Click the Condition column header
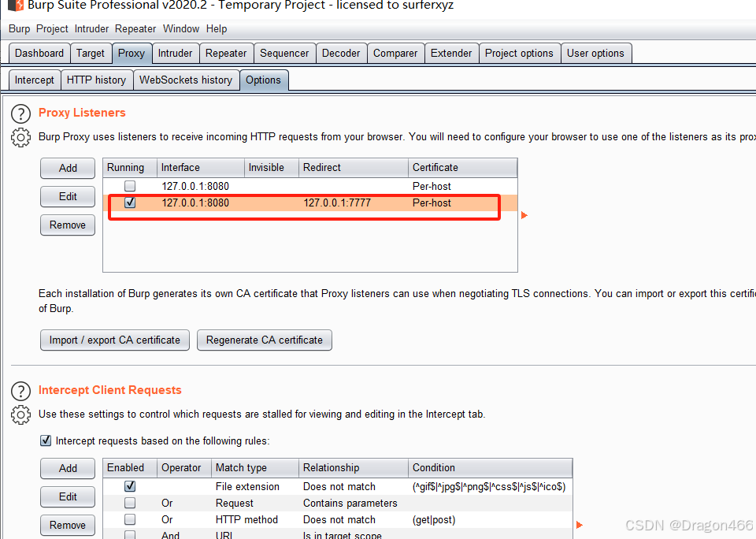Viewport: 756px width, 539px height. coord(491,467)
